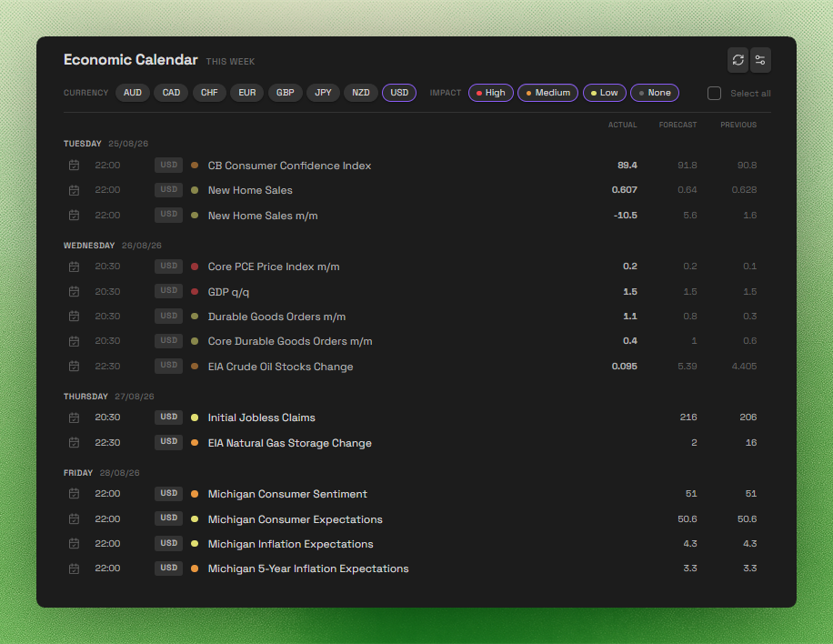Image resolution: width=833 pixels, height=644 pixels.
Task: Open the filter settings sliders icon
Action: (760, 60)
